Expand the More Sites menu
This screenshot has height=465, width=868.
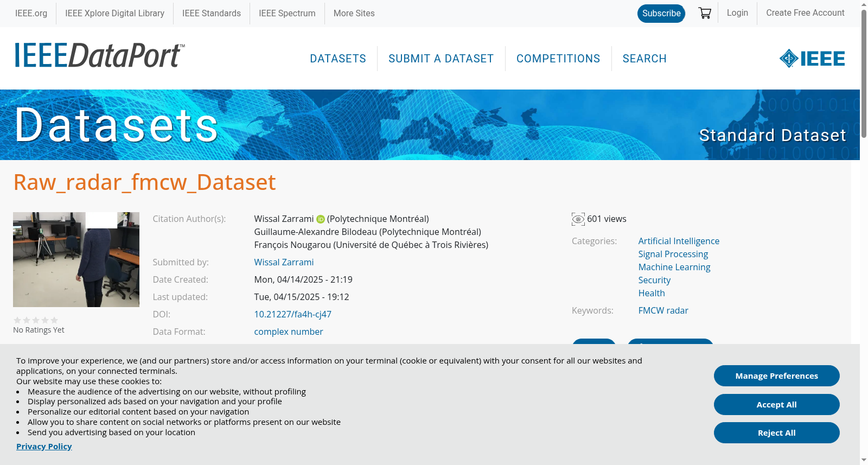pyautogui.click(x=354, y=13)
